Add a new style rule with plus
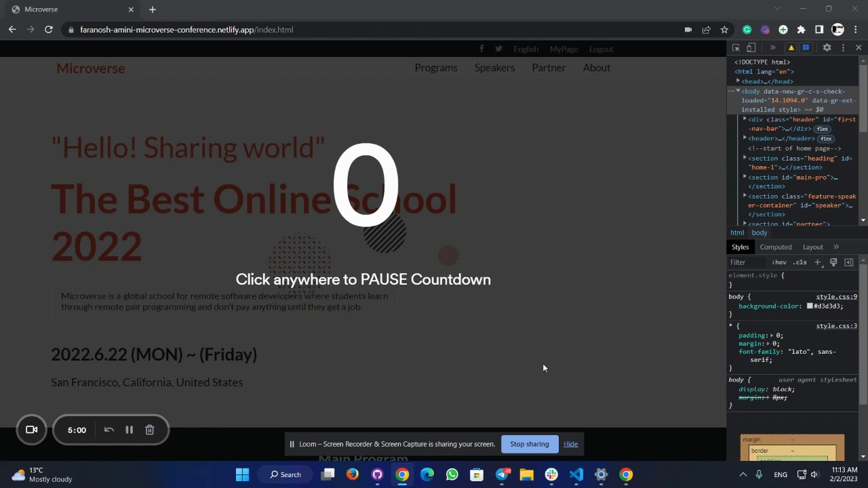The height and width of the screenshot is (488, 868). point(817,262)
